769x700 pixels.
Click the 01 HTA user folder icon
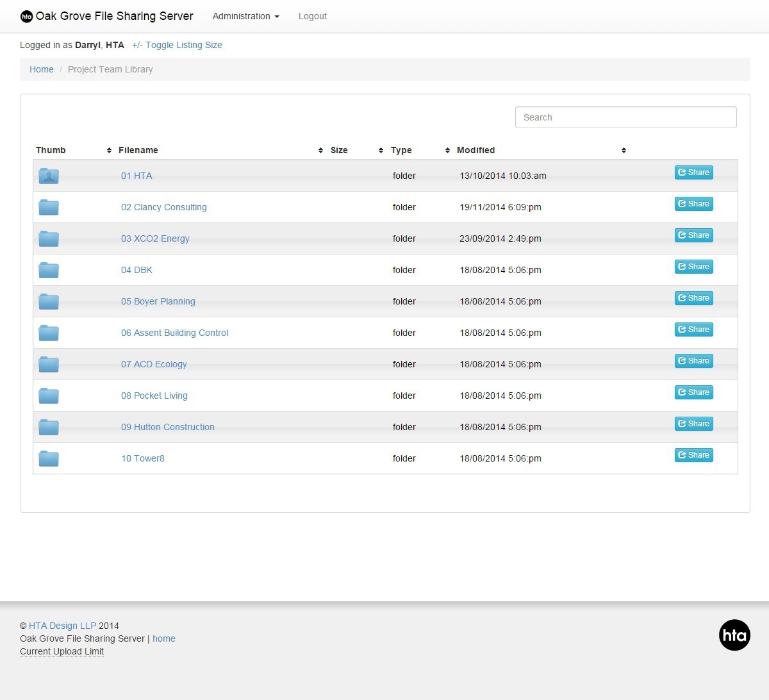point(49,176)
